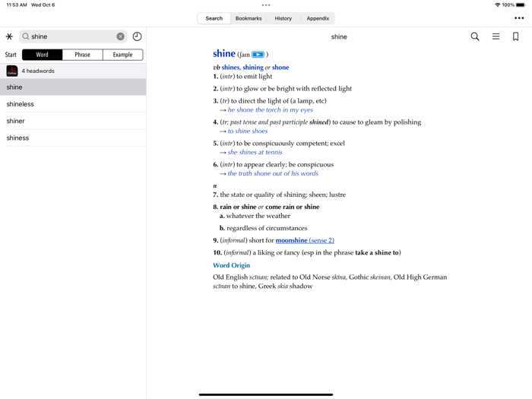The width and height of the screenshot is (532, 399).
Task: Tap the shines inflection link
Action: tap(230, 67)
